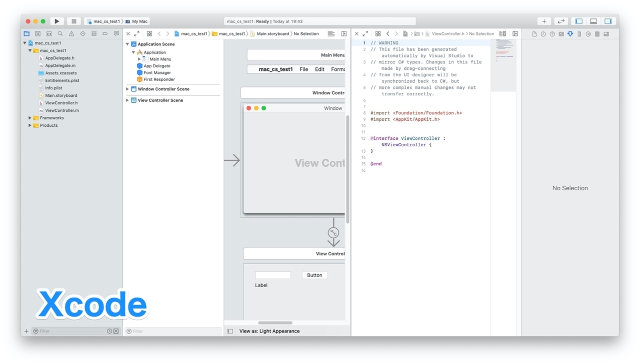Image resolution: width=640 pixels, height=364 pixels.
Task: Expand the Window Controller Scene
Action: (127, 89)
